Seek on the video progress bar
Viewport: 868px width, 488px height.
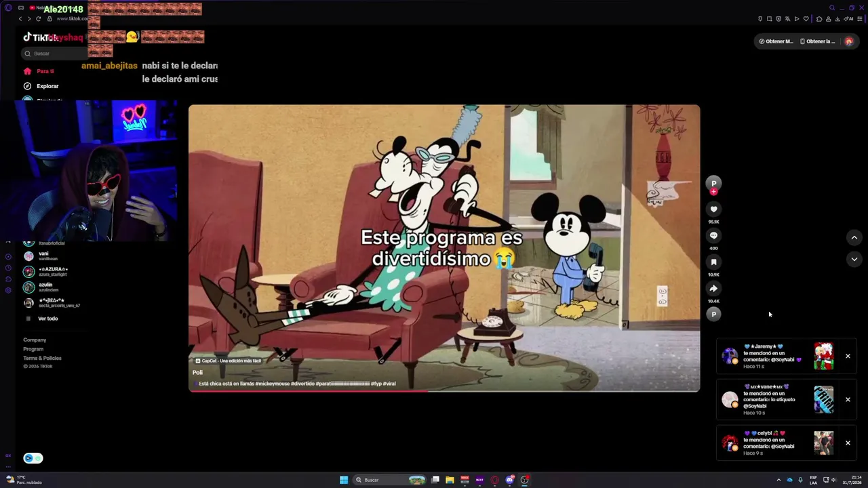tap(444, 391)
